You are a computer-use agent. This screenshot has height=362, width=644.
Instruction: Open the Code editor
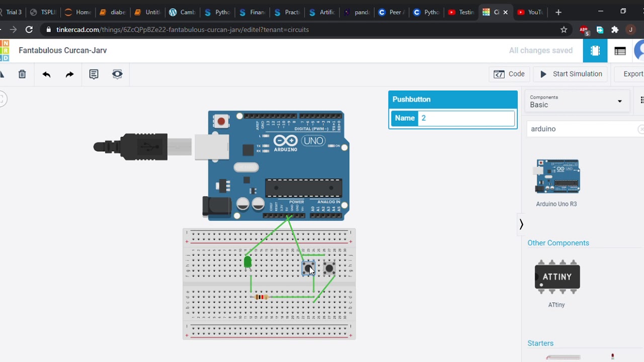(509, 74)
